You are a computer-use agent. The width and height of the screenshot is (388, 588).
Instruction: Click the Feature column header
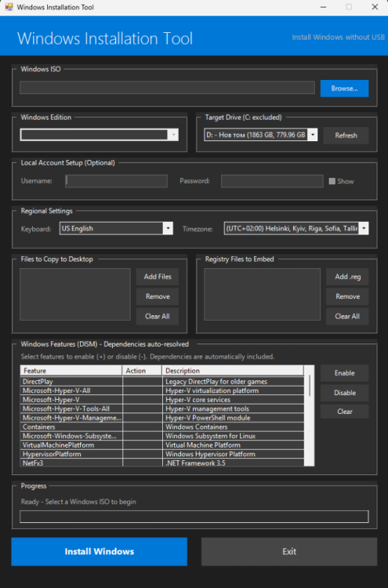[71, 371]
